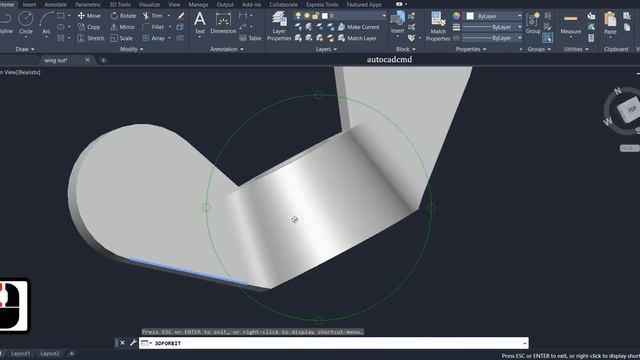The image size is (640, 360).
Task: Expand the Modify panel
Action: (x=131, y=49)
